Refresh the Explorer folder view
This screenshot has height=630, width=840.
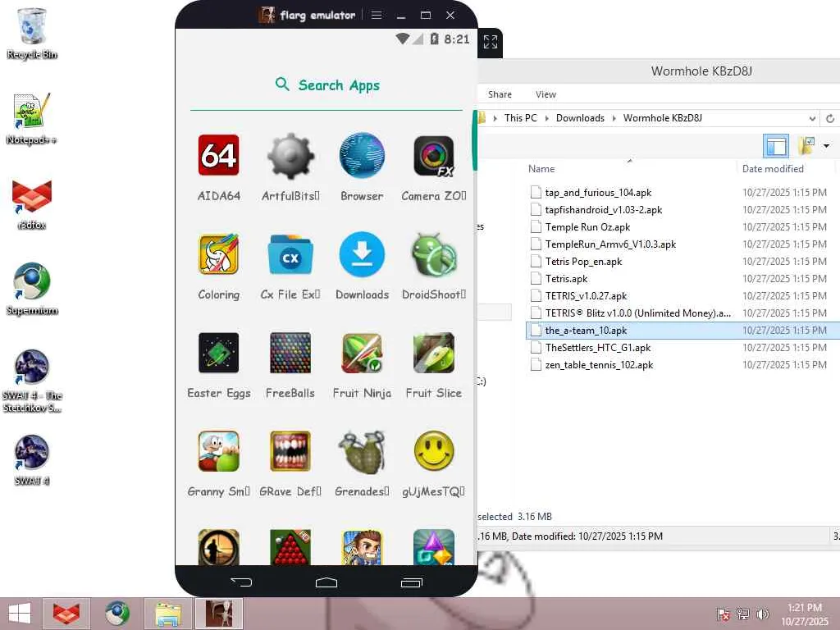(830, 118)
